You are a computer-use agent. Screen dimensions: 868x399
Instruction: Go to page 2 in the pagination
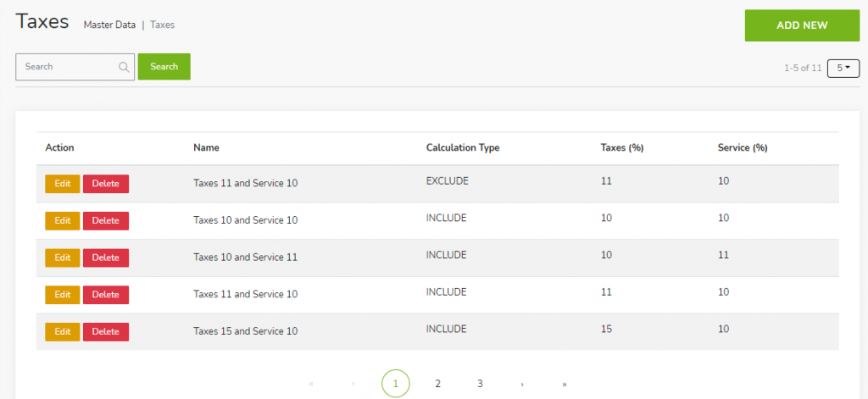(437, 384)
